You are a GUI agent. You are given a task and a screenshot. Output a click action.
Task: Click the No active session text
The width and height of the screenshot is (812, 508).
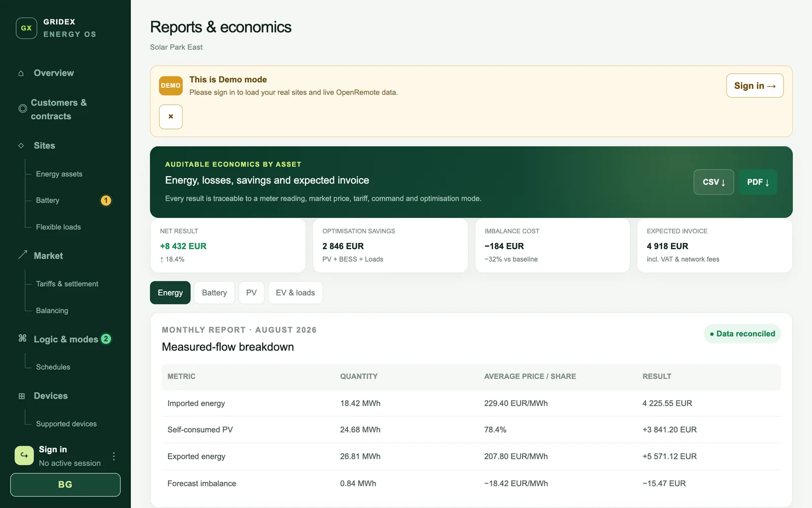tap(70, 463)
